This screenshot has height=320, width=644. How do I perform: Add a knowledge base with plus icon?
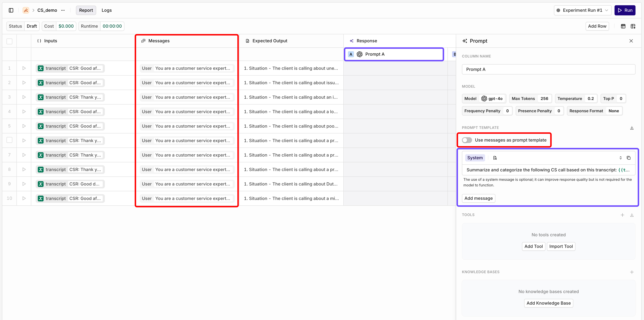point(632,272)
